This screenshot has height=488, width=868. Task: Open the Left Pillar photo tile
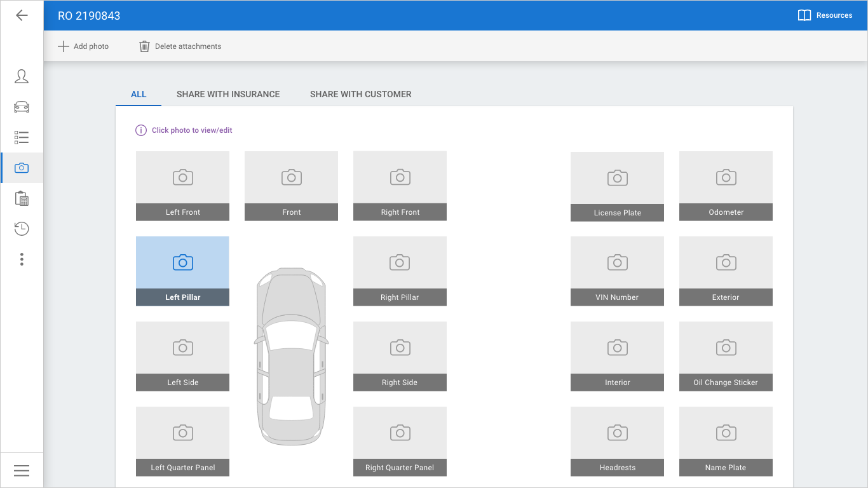(x=182, y=271)
